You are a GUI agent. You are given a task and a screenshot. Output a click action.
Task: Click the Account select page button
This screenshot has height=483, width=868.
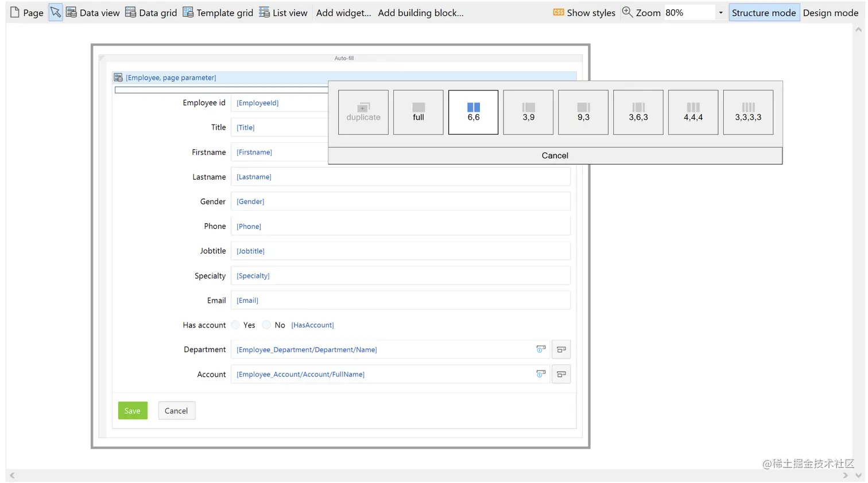click(x=561, y=374)
